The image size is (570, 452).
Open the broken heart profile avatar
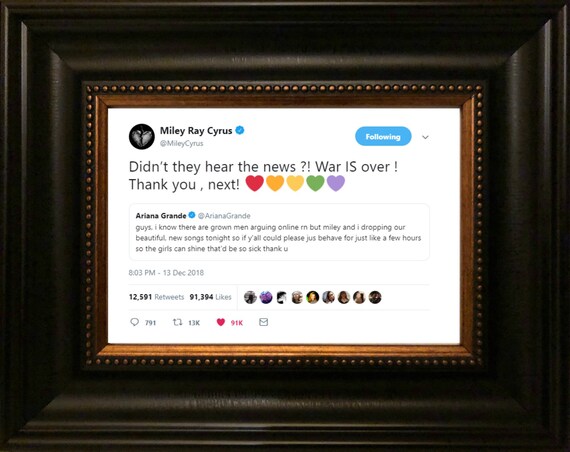coord(142,137)
